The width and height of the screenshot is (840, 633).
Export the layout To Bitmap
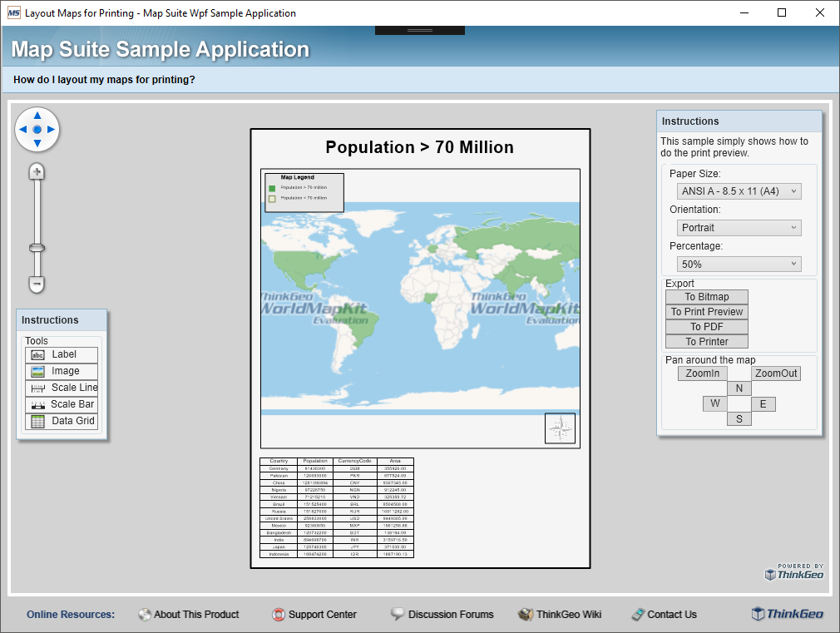coord(707,297)
